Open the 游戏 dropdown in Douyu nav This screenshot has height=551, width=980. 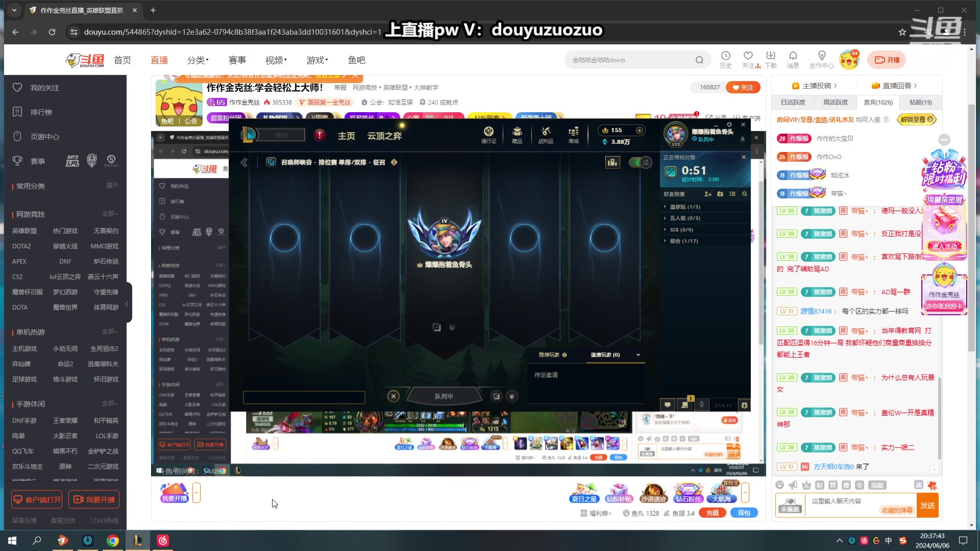(317, 60)
